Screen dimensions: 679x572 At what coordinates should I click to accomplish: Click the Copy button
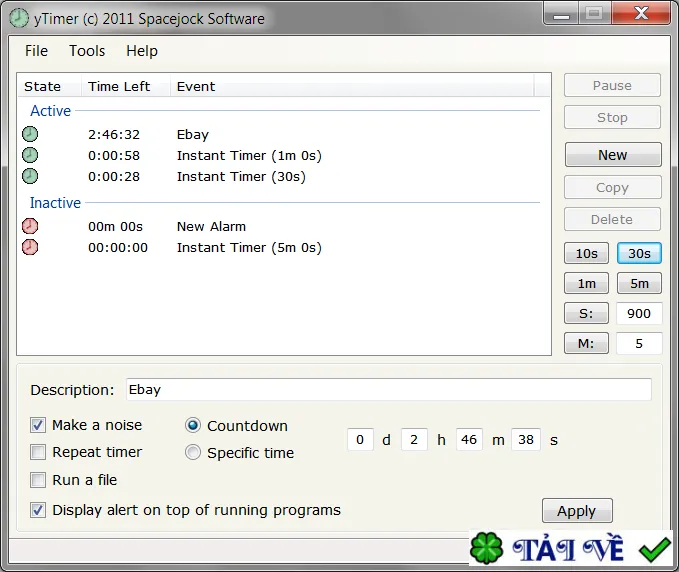pyautogui.click(x=612, y=187)
